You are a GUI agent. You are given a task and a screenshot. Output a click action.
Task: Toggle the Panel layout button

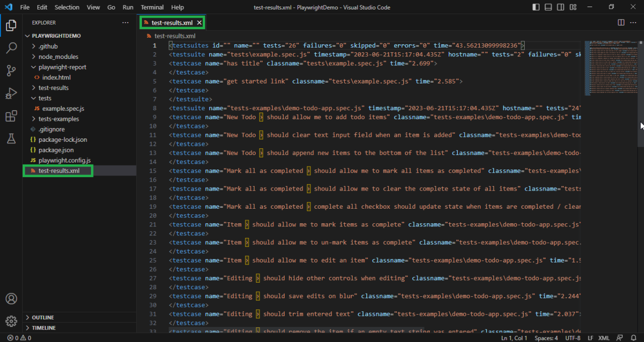pos(548,7)
